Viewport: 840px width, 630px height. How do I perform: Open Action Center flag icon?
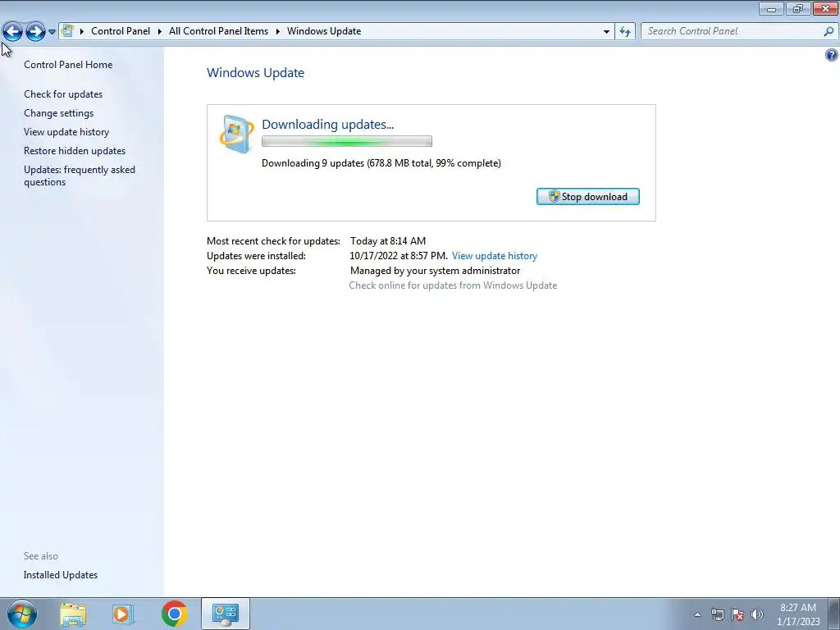(x=737, y=614)
